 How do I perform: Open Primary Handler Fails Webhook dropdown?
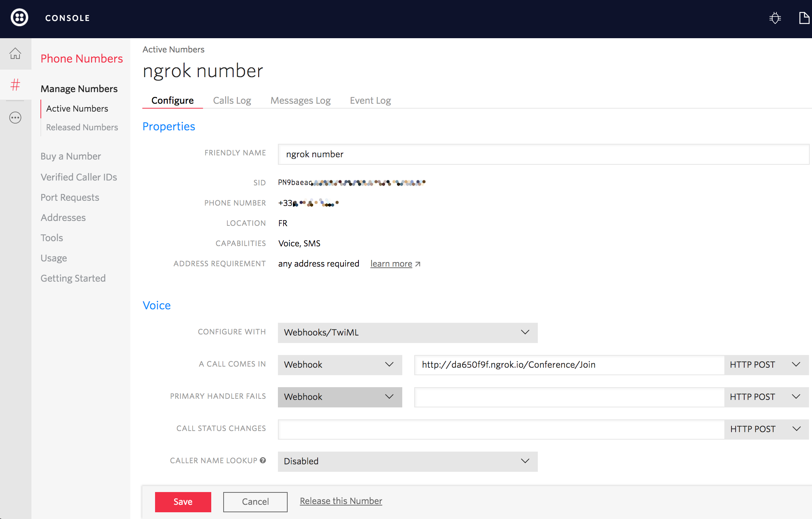[x=339, y=397]
